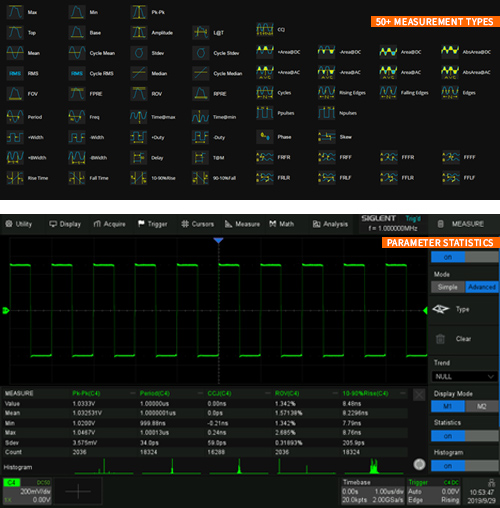
Task: Choose the Pk-Pk measurement icon
Action: click(139, 12)
